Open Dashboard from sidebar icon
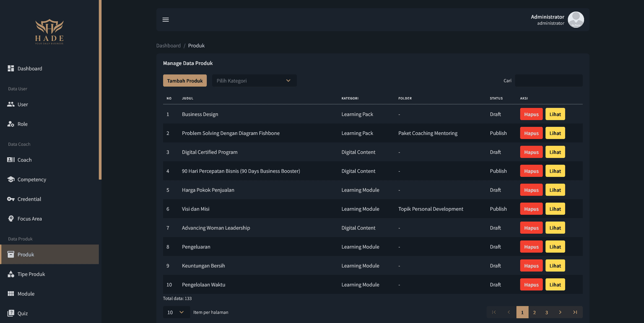 [x=11, y=68]
